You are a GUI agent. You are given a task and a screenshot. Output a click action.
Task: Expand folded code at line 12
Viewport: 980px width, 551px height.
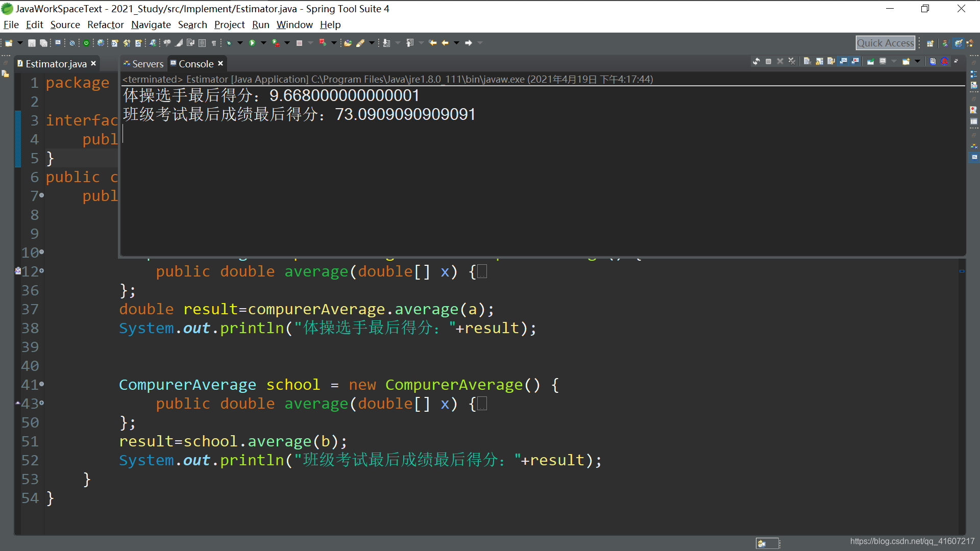click(41, 271)
